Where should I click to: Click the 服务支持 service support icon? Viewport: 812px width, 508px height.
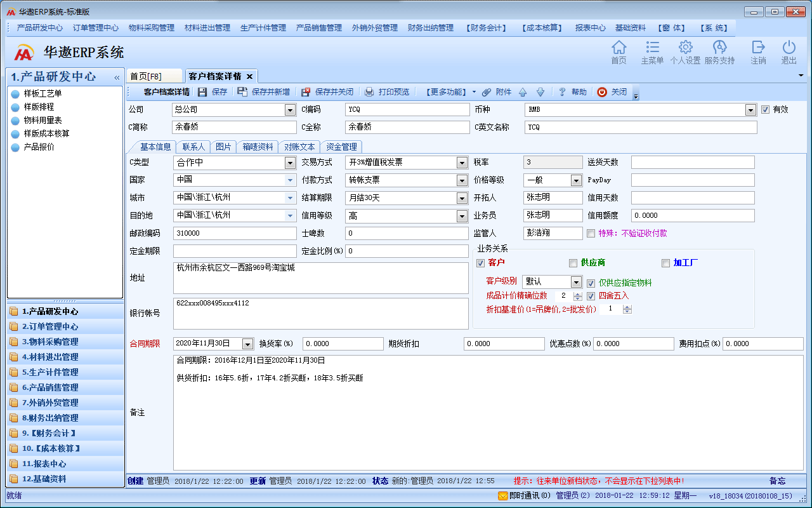(719, 47)
